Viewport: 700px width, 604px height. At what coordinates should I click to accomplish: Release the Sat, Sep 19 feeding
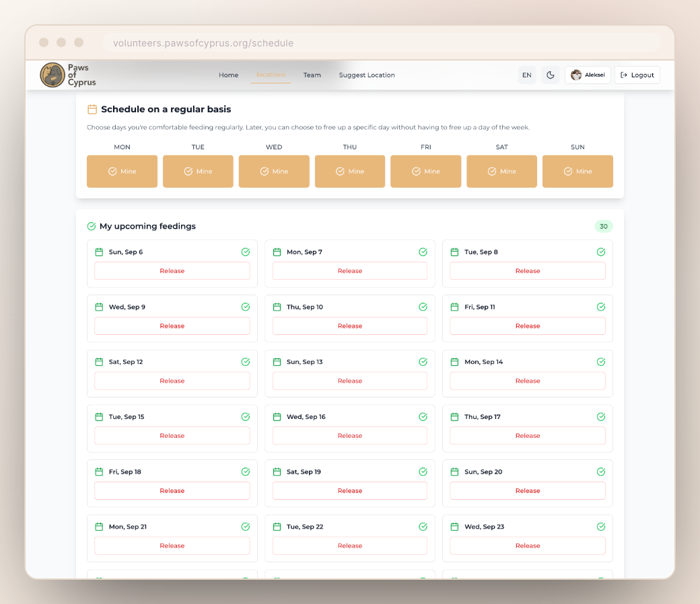(350, 491)
